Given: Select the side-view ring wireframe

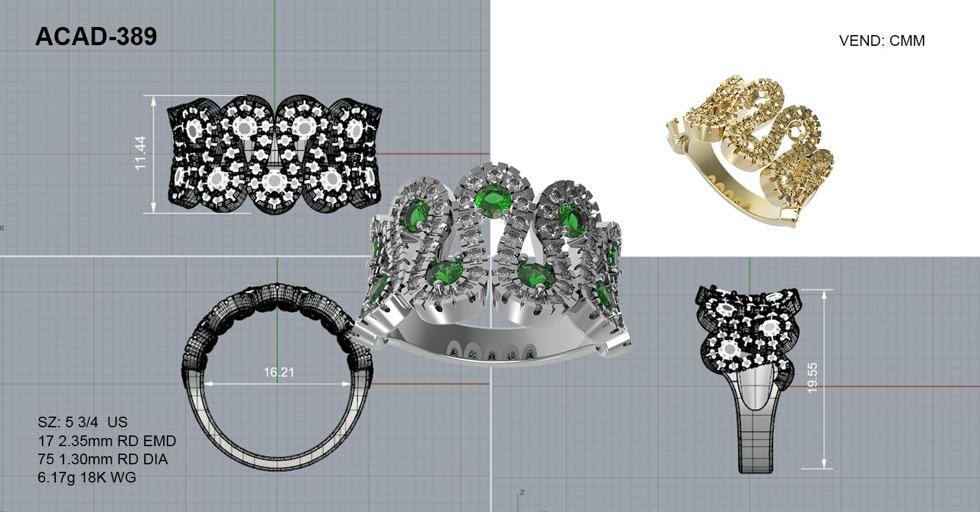Looking at the screenshot, I should 748,380.
